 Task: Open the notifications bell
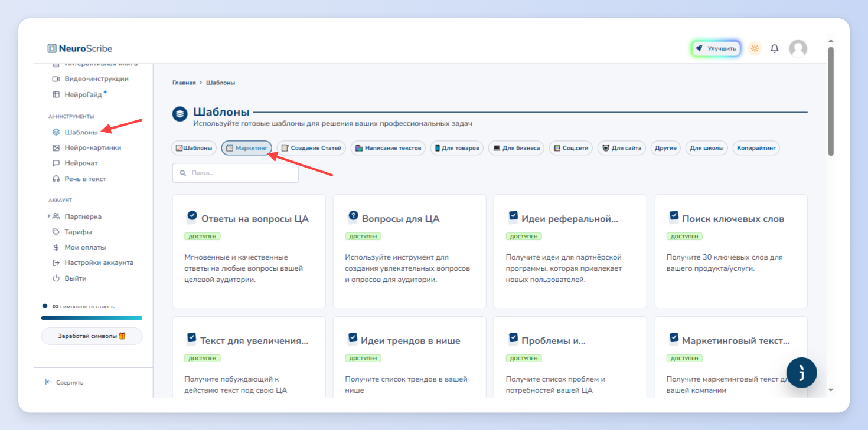tap(775, 48)
